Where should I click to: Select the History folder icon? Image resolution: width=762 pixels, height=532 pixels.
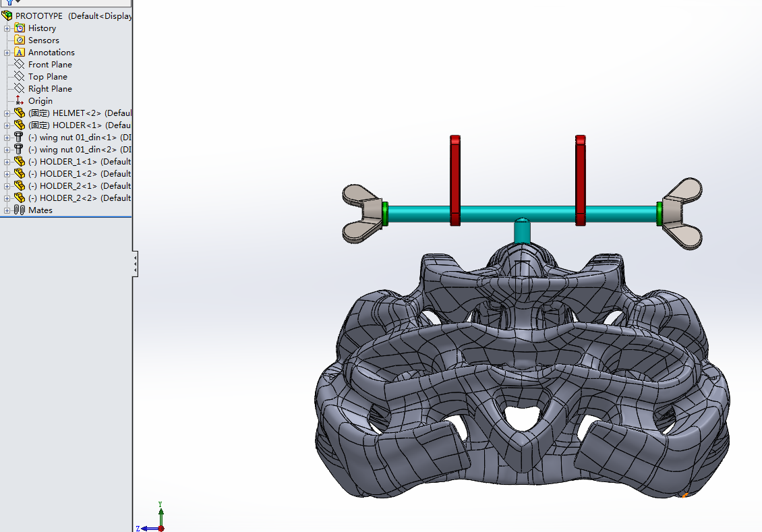(x=20, y=28)
